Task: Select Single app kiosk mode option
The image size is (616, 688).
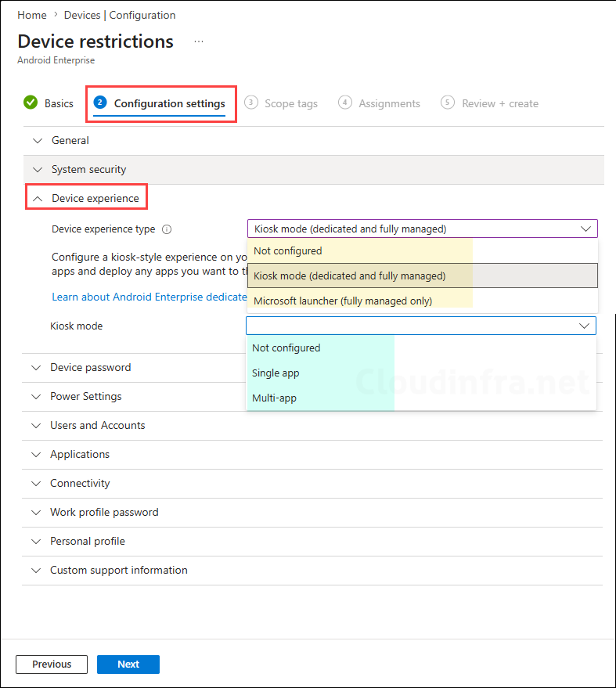Action: pos(421,373)
